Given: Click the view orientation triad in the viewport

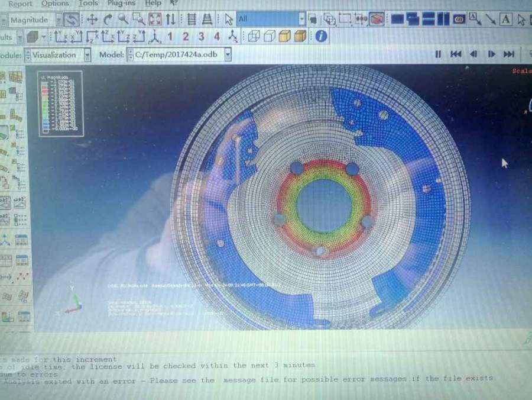Looking at the screenshot, I should click(x=74, y=301).
